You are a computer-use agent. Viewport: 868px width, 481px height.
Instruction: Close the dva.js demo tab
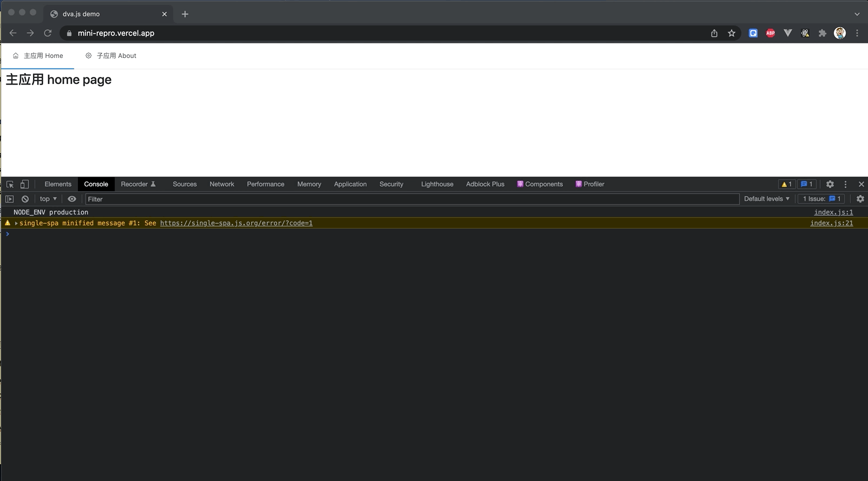165,14
